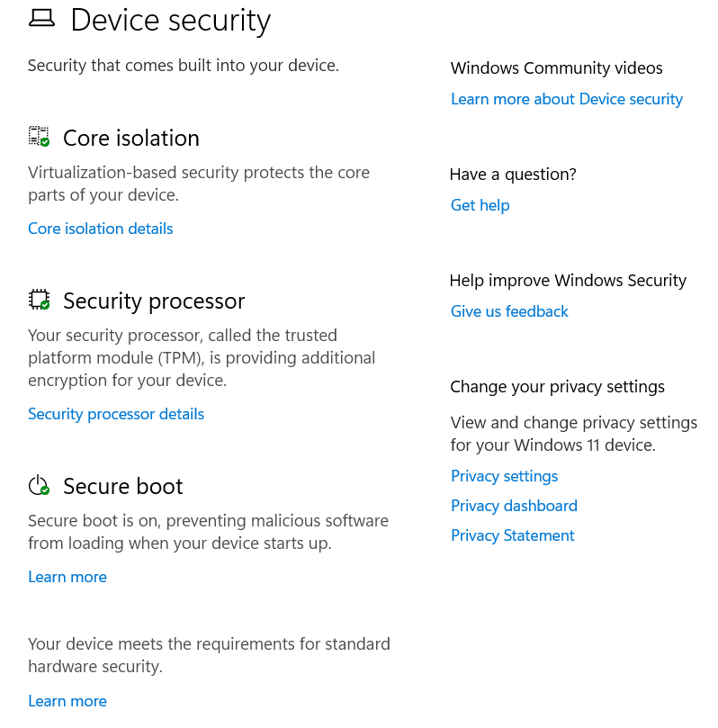This screenshot has height=728, width=718.
Task: Select the Secure boot heading text
Action: [123, 486]
